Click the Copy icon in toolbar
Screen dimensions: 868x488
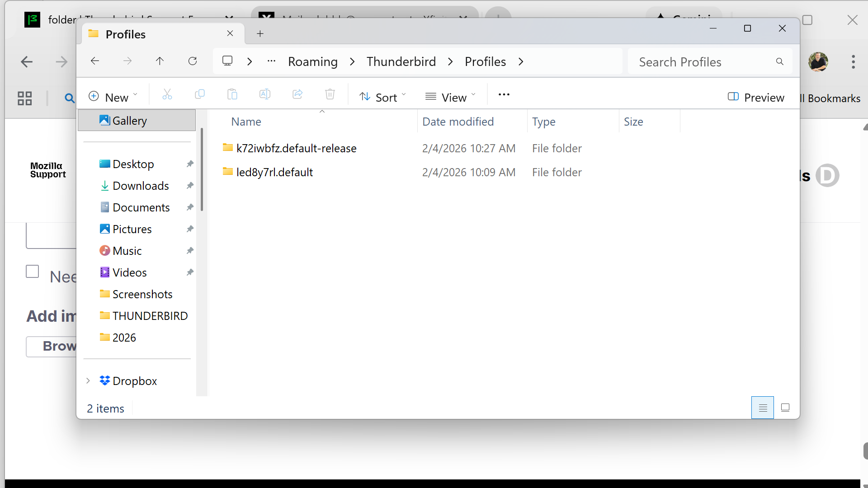[200, 94]
